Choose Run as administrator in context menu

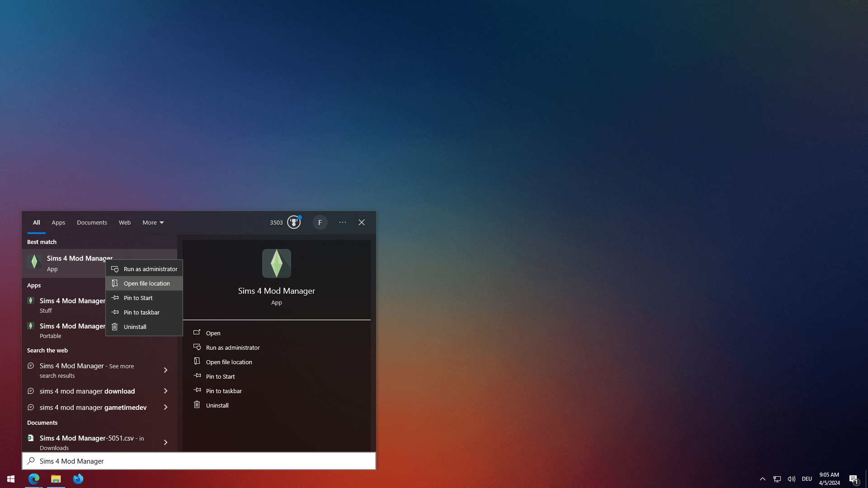click(144, 269)
